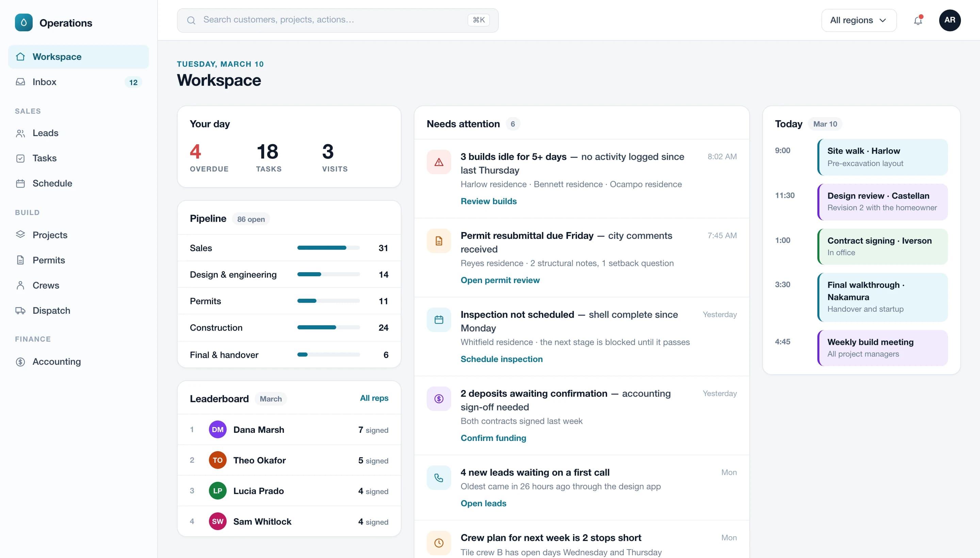The height and width of the screenshot is (558, 980).
Task: Click the 3 Visits stat
Action: 334,158
